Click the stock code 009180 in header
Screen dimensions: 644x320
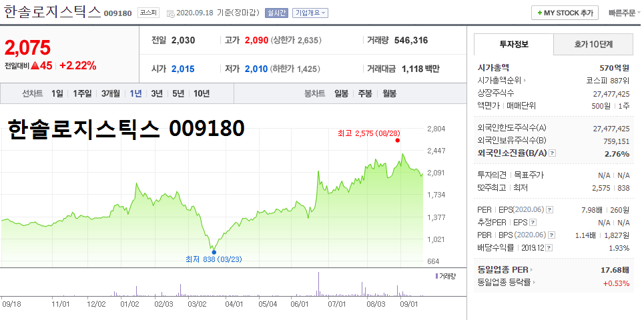pyautogui.click(x=118, y=13)
